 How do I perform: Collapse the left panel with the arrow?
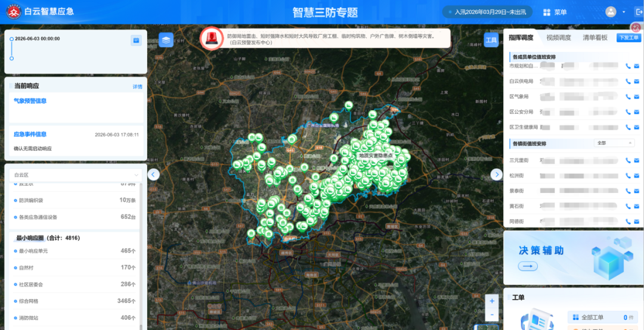pyautogui.click(x=154, y=175)
